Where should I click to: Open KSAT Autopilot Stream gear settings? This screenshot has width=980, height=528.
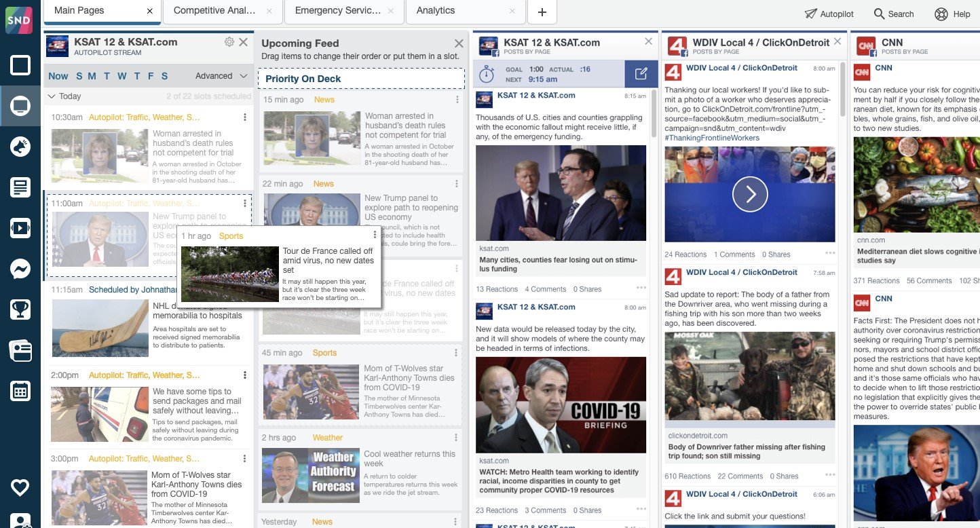tap(229, 42)
